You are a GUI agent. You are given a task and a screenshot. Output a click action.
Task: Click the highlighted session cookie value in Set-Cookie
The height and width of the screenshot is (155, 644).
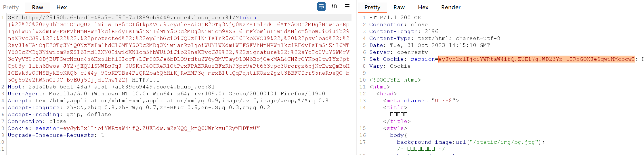click(x=536, y=59)
